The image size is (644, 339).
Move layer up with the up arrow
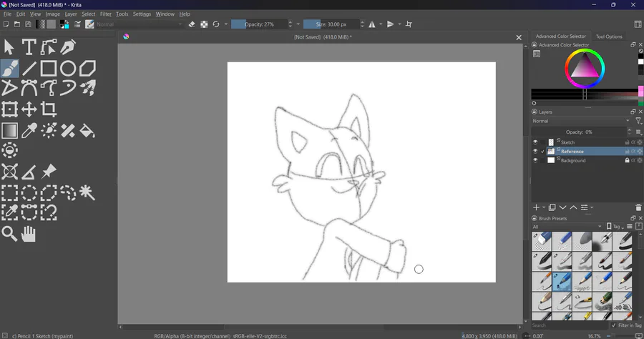[573, 207]
